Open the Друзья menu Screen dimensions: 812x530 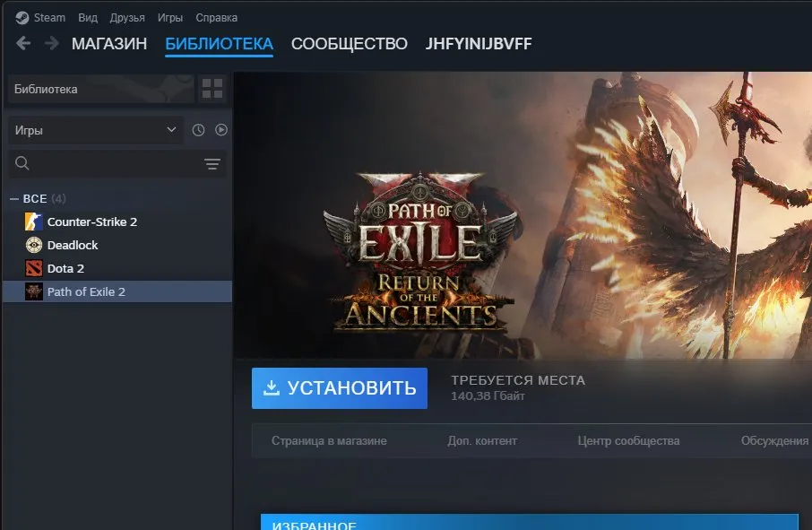click(x=127, y=18)
